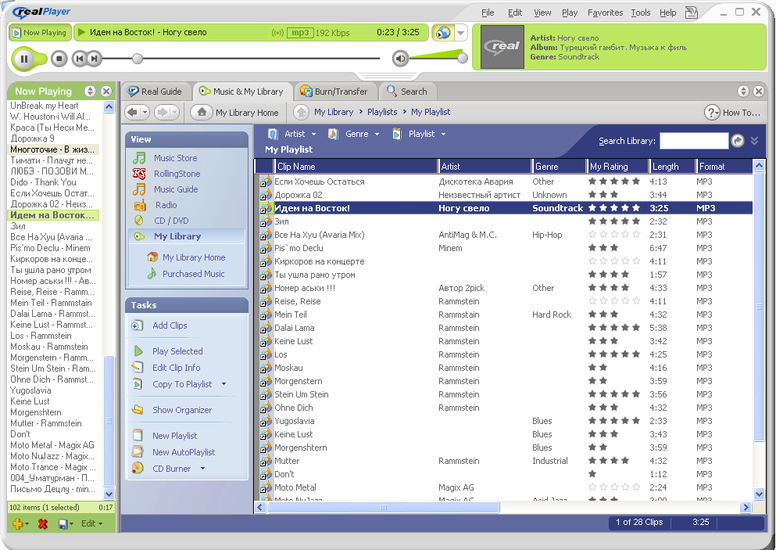Click the Search Library go button
776x550 pixels.
[737, 141]
